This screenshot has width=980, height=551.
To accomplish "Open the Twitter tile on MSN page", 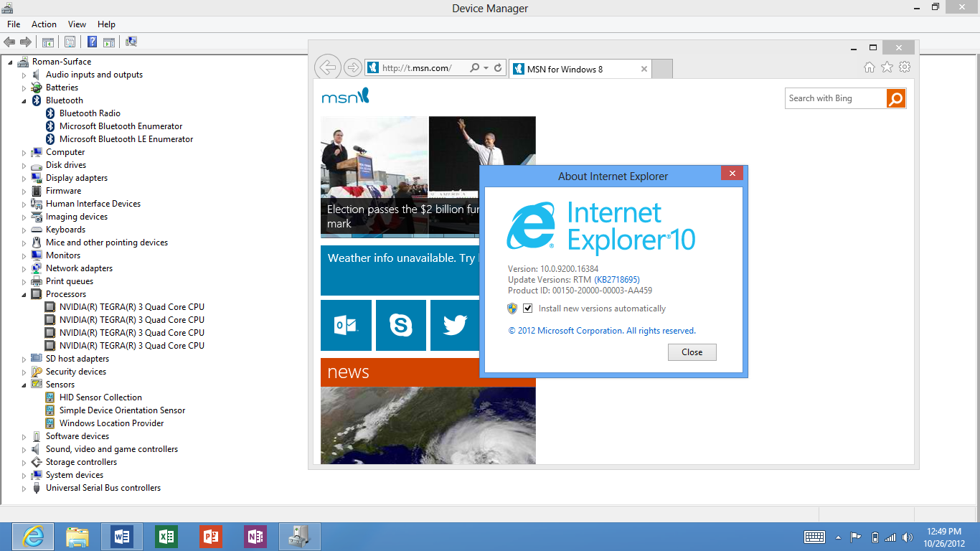I will click(455, 326).
